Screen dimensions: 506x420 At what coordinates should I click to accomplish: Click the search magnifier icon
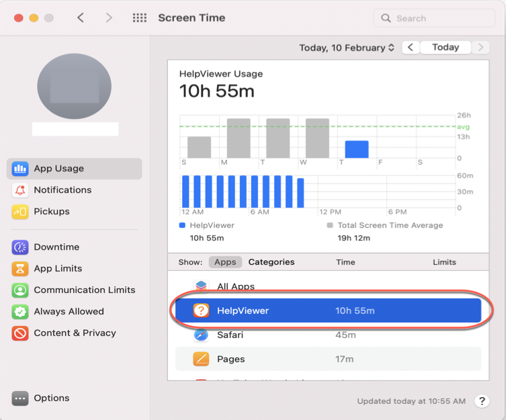(x=386, y=18)
